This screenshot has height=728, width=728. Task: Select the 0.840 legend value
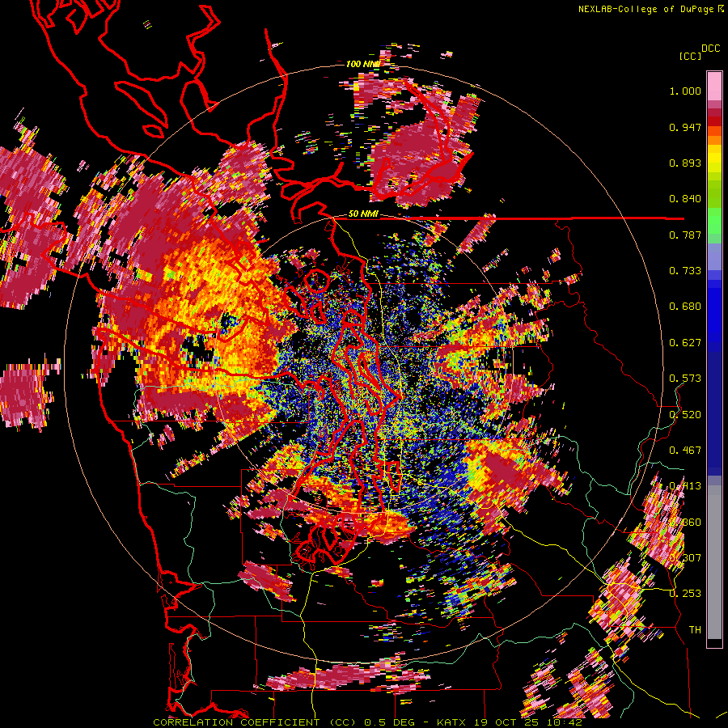click(685, 199)
